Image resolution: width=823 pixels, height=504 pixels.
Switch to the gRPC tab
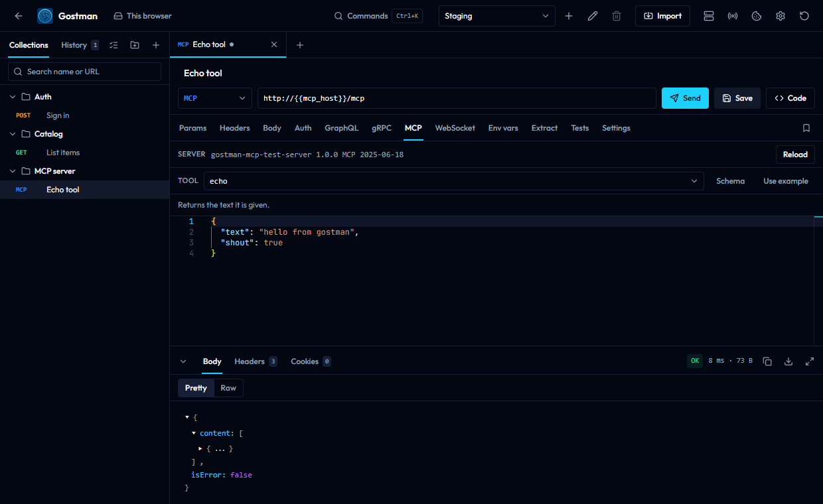pos(382,128)
